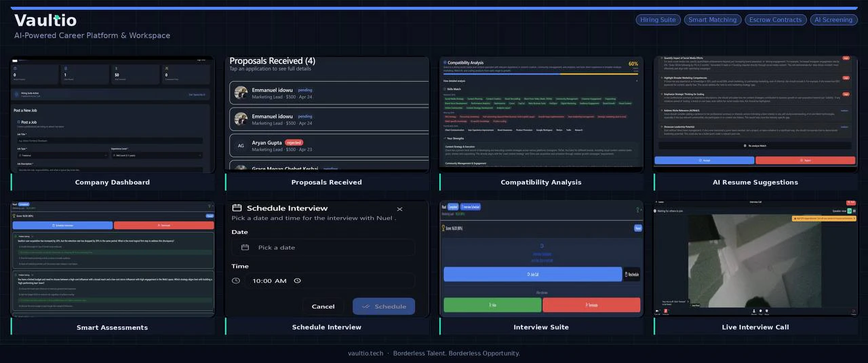Image resolution: width=868 pixels, height=363 pixels.
Task: Click the Re-analyze Match button
Action: click(x=755, y=146)
